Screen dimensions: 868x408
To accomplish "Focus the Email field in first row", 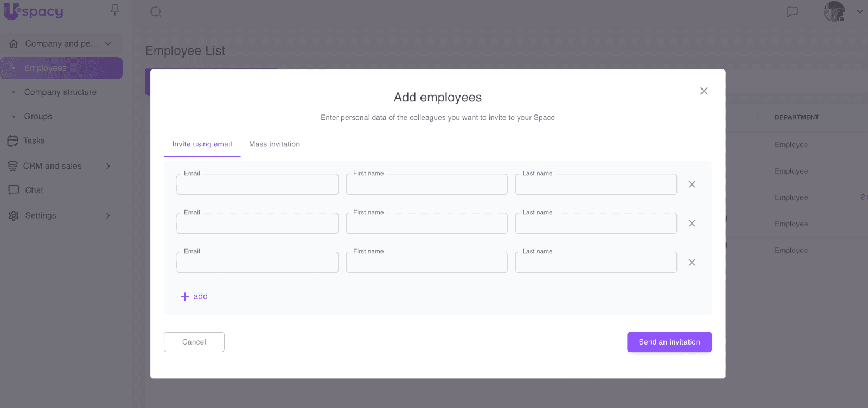I will (x=258, y=184).
